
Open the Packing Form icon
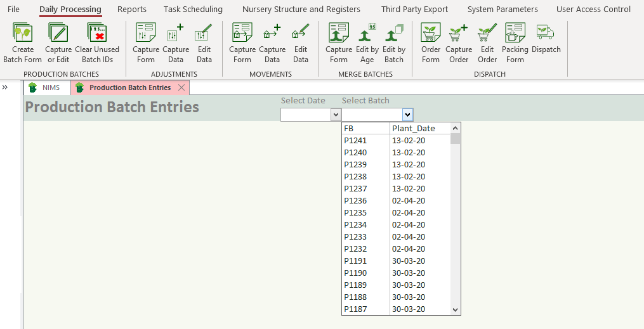tap(515, 33)
